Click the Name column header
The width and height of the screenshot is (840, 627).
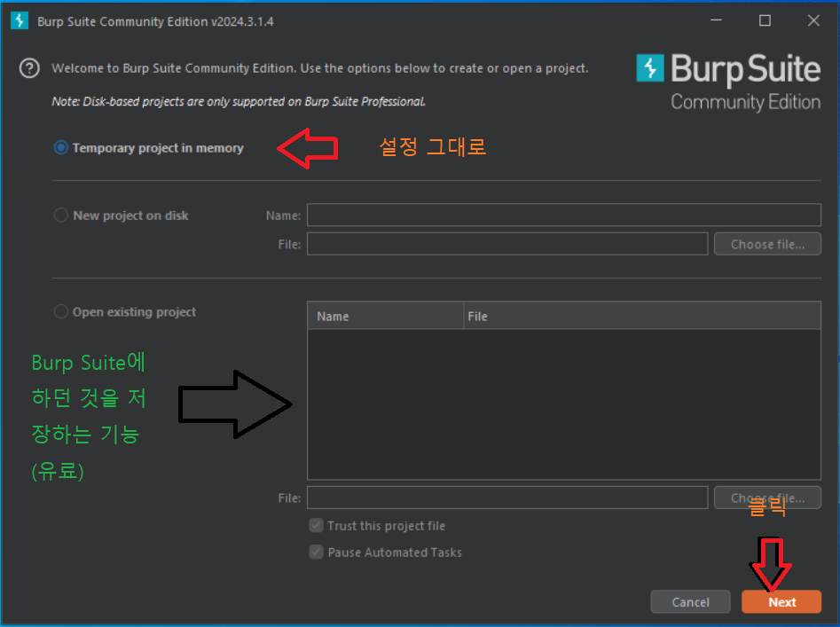(x=385, y=316)
